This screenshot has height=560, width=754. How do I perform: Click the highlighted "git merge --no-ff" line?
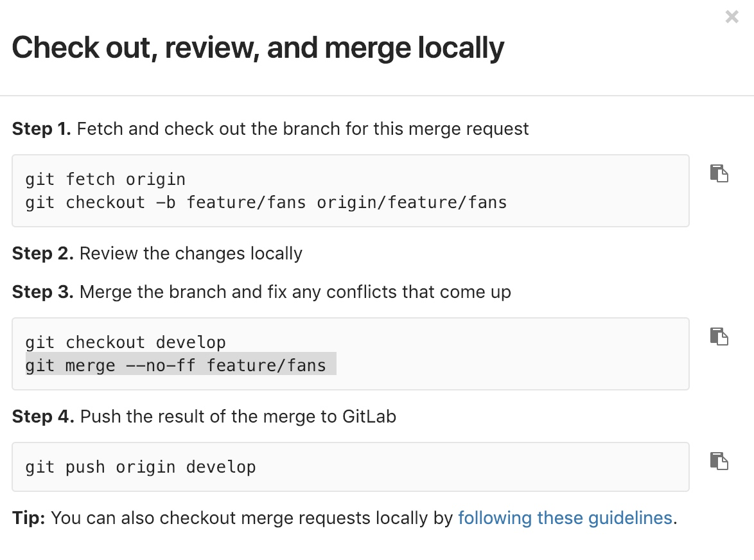(175, 365)
